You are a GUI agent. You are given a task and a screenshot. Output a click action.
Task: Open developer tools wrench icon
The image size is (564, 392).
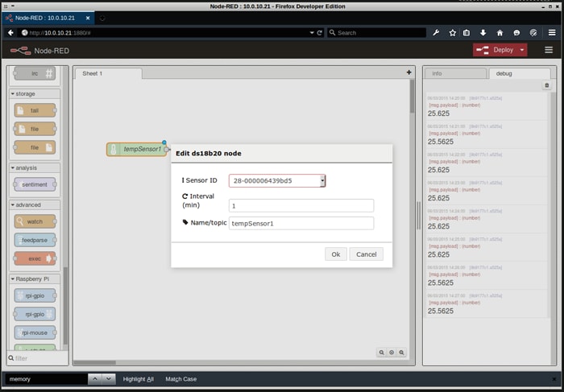[436, 33]
